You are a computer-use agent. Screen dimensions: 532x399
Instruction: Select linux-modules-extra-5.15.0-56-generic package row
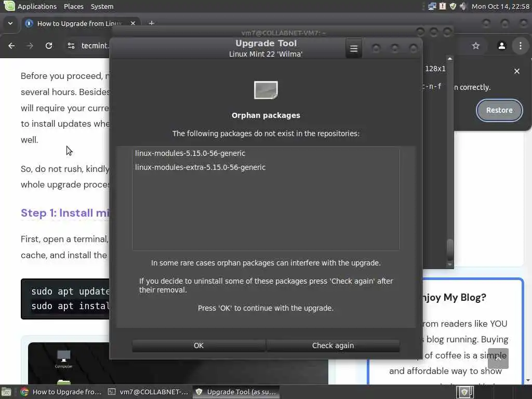tap(265, 167)
